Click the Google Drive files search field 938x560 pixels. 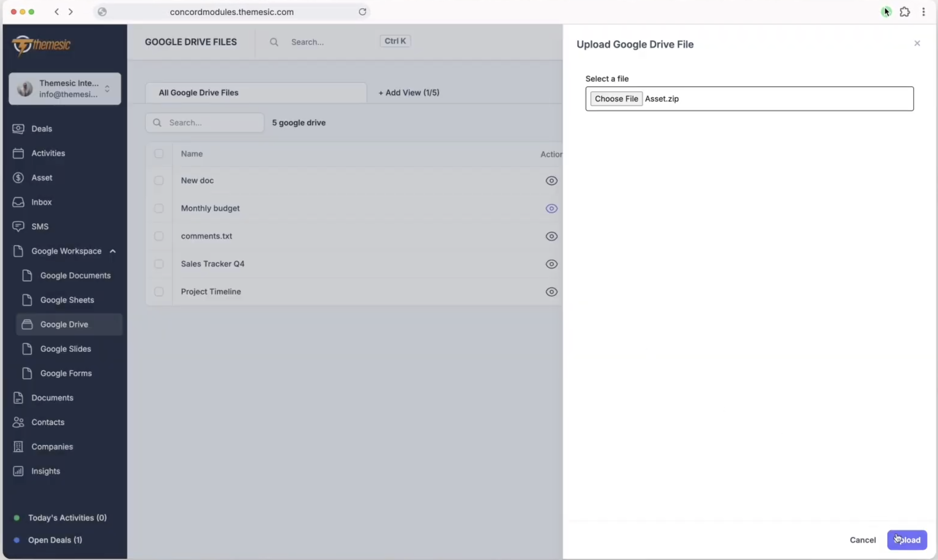tap(205, 122)
